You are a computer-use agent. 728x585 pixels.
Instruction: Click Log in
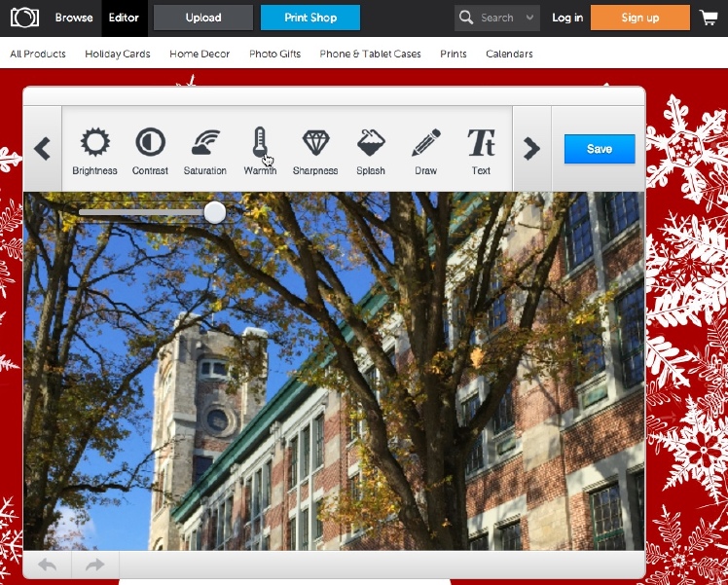[567, 18]
